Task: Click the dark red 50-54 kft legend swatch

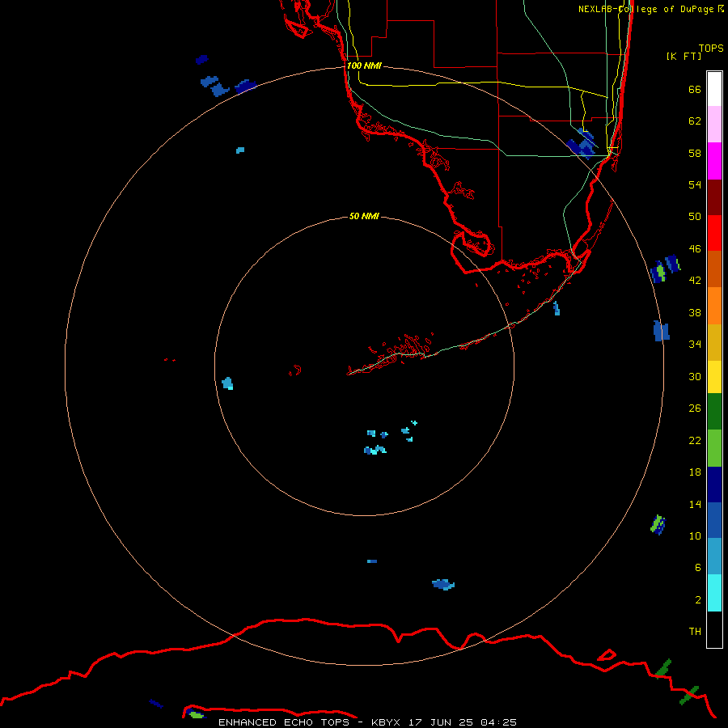Action: [714, 197]
